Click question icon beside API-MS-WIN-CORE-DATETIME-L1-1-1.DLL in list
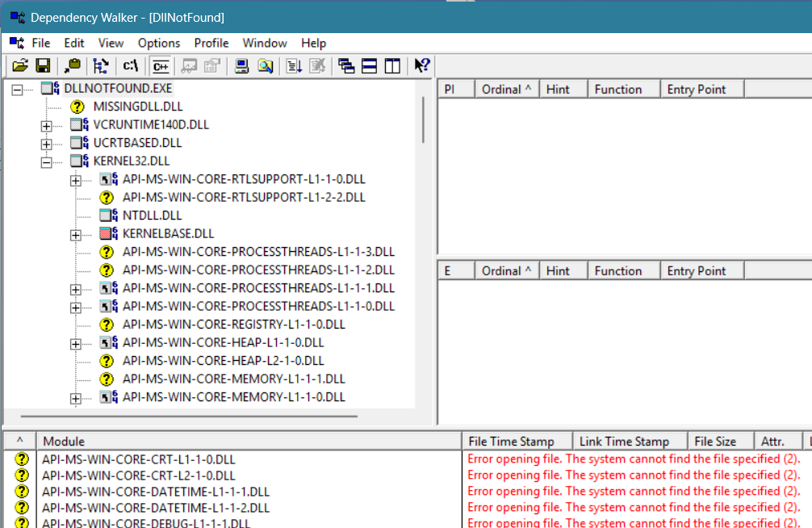Screen dimensions: 812x528 (22, 491)
